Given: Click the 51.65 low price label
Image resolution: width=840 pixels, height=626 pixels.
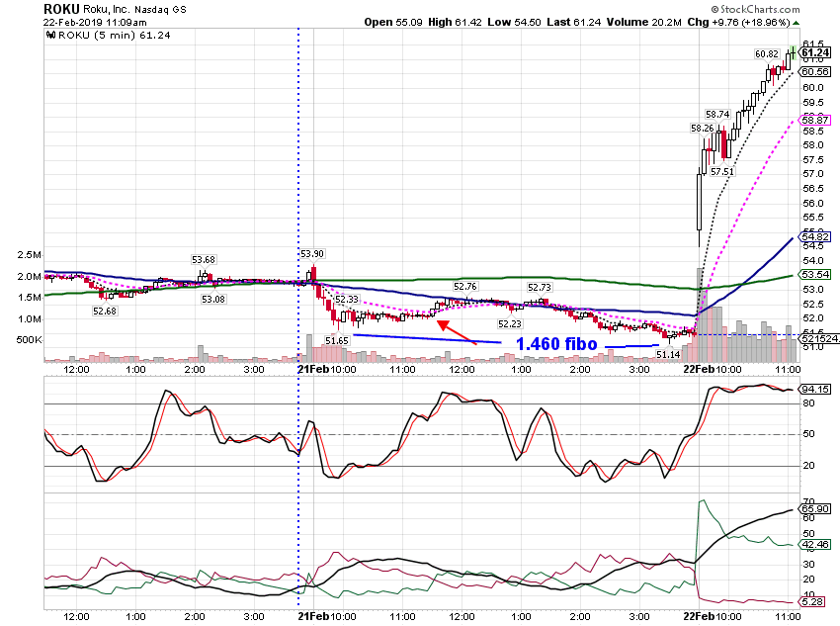Looking at the screenshot, I should click(x=336, y=341).
